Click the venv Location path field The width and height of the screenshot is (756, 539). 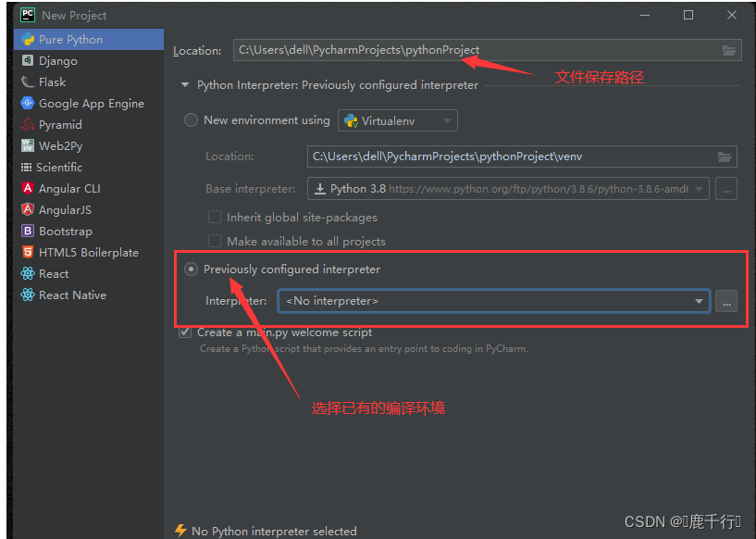(522, 157)
